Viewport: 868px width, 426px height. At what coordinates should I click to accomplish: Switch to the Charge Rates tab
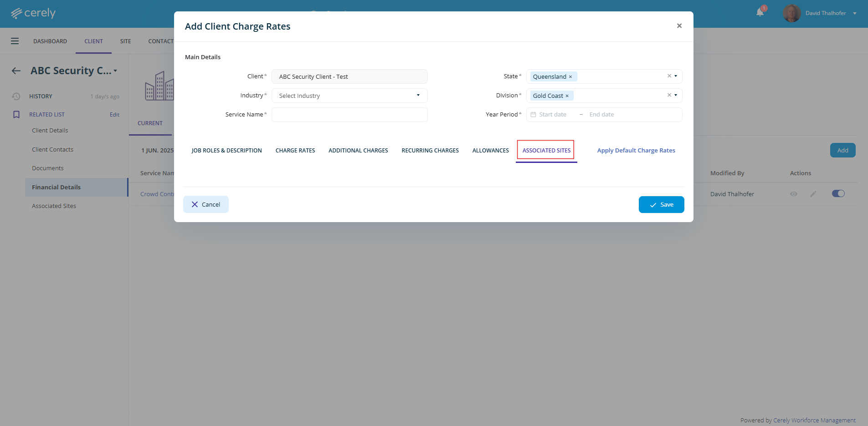295,151
